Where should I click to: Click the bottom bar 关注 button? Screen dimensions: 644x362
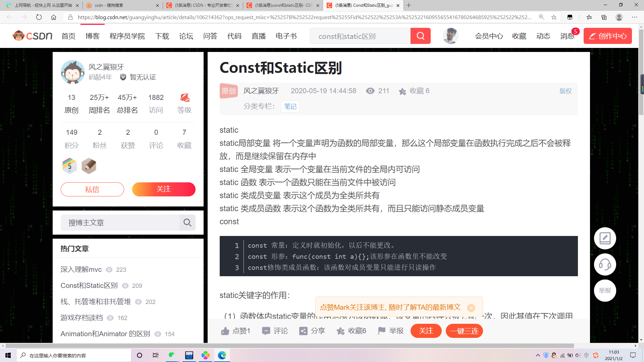coord(426,331)
